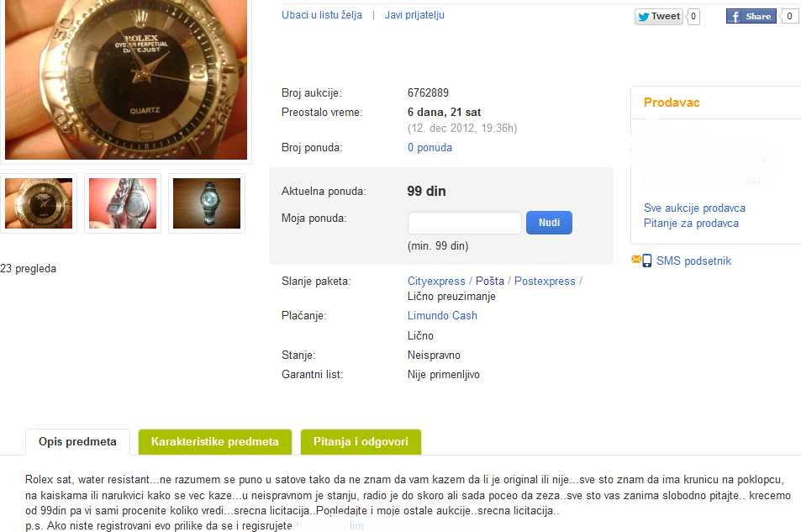Click Ubaci u listu želja link

pyautogui.click(x=322, y=15)
